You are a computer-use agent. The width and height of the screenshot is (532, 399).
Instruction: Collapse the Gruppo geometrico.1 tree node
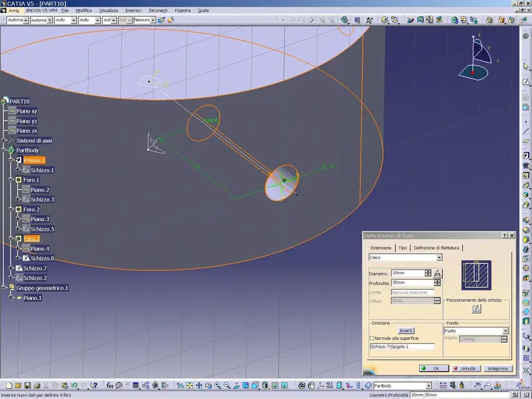4,287
